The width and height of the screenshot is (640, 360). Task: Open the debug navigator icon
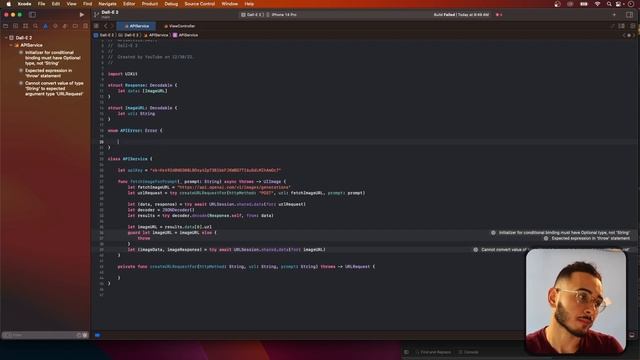pos(65,26)
